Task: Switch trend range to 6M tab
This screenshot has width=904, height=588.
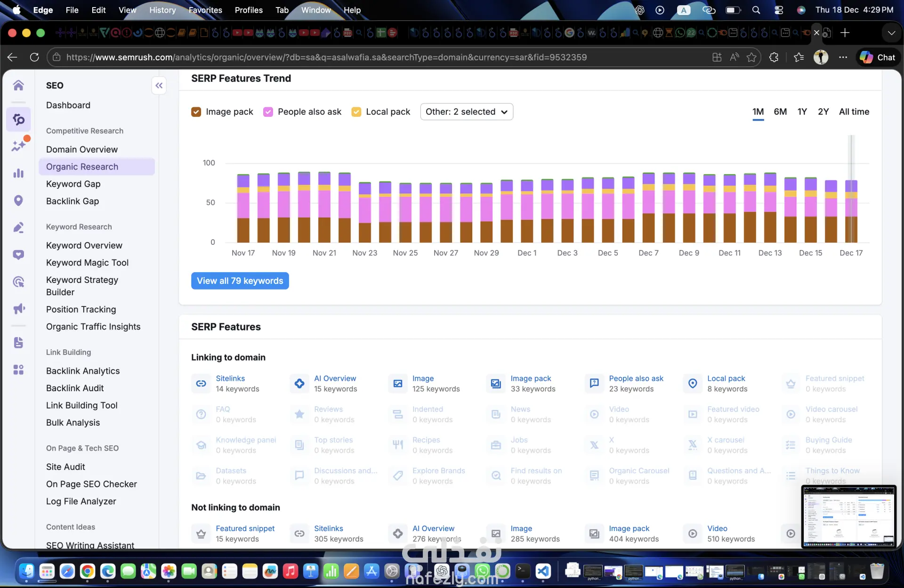Action: tap(780, 112)
